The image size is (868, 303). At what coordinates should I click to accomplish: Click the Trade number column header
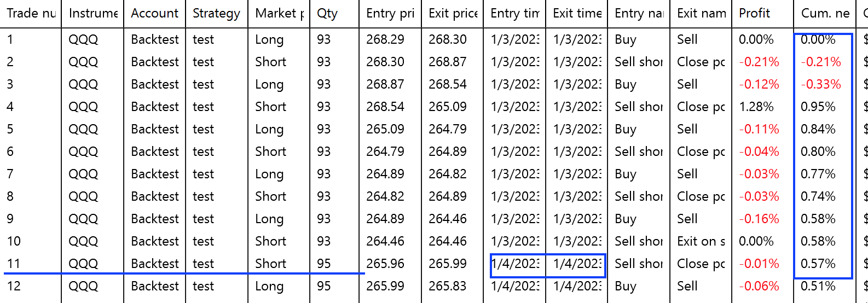31,13
